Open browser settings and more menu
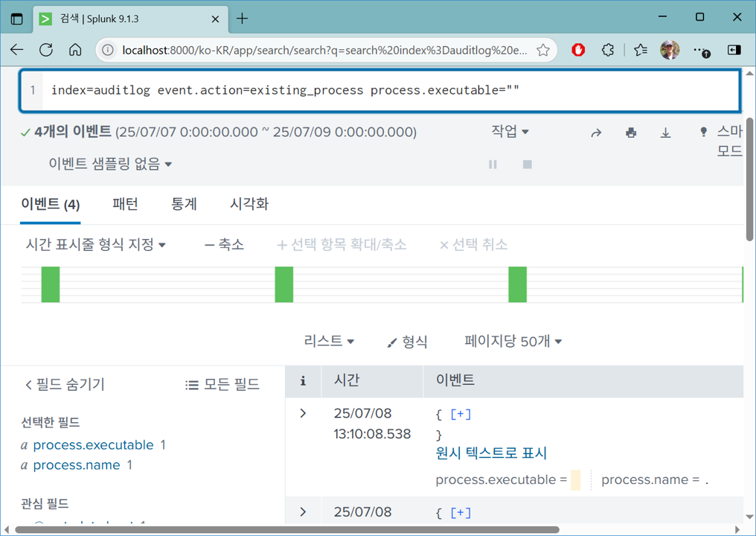 pyautogui.click(x=700, y=50)
